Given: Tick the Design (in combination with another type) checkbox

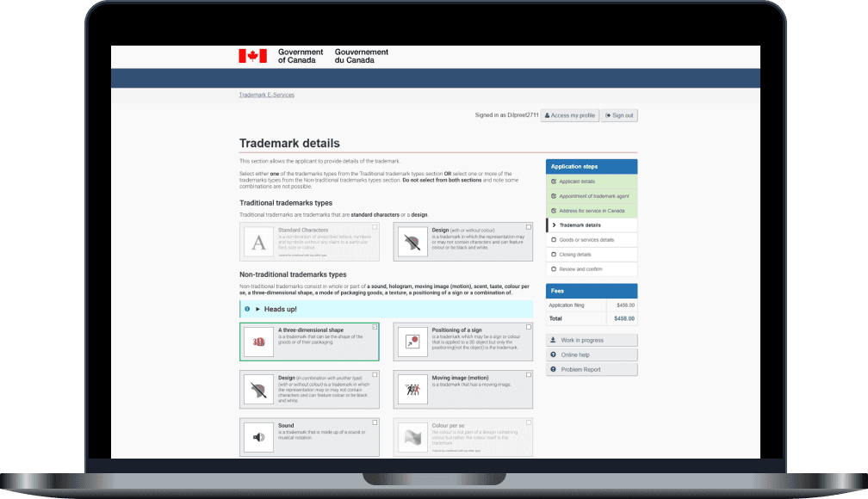Looking at the screenshot, I should pyautogui.click(x=375, y=374).
